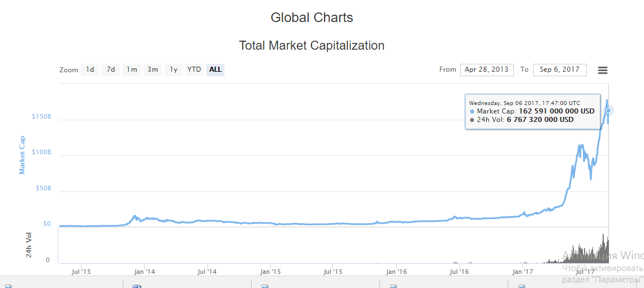The height and width of the screenshot is (288, 644).
Task: Click the Jul '16 axis label
Action: [x=460, y=272]
